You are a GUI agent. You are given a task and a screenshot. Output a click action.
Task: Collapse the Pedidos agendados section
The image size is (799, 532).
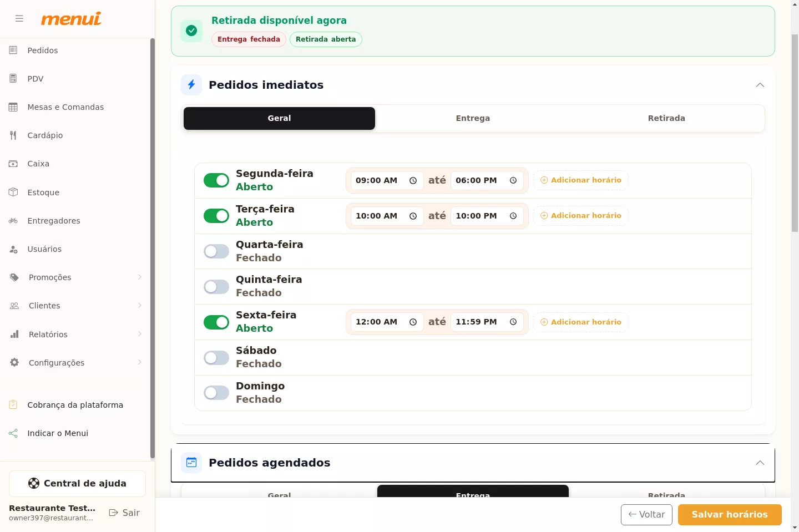(760, 463)
